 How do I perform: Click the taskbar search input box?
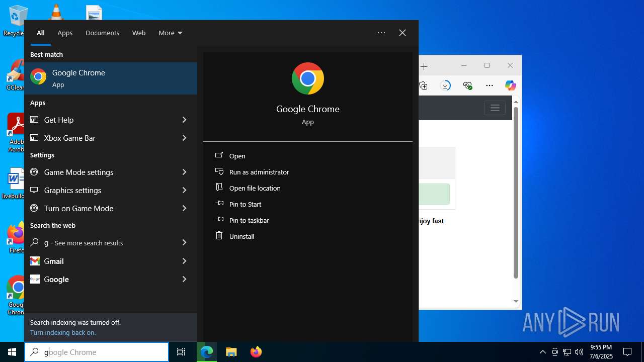(x=97, y=352)
